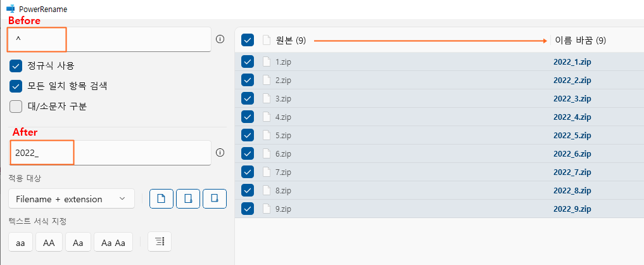Viewport: 644px width, 265px height.
Task: Toggle the enumerate items icon button
Action: 160,242
